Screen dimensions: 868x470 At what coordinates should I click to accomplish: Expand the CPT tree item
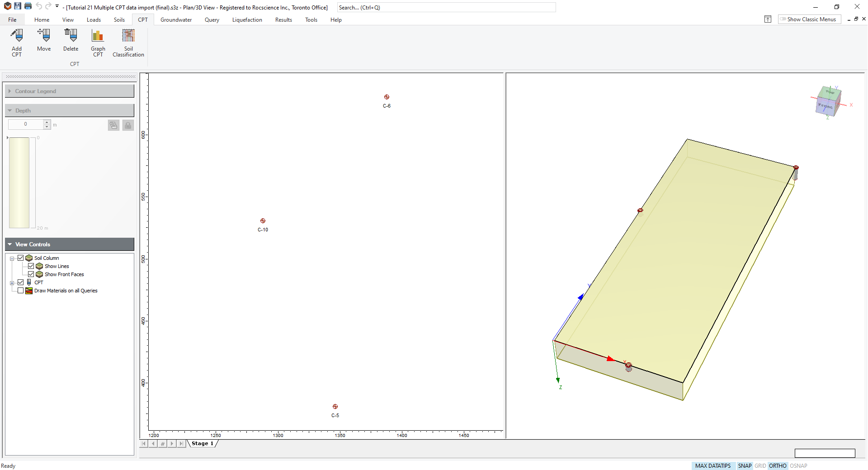(x=12, y=282)
